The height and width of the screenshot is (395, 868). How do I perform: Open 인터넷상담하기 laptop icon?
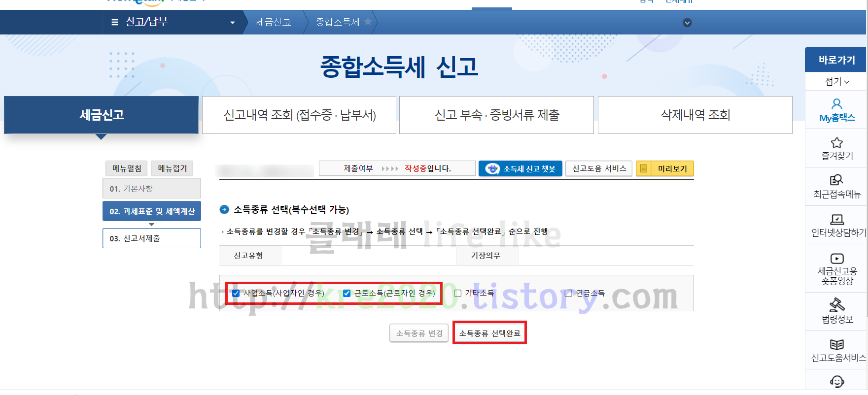click(837, 219)
